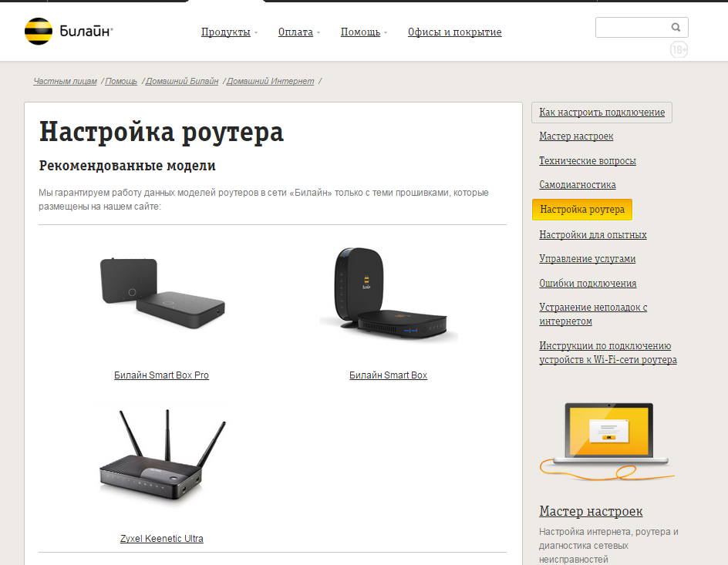This screenshot has width=728, height=565.
Task: Open Офисы и покрытие page
Action: (x=454, y=32)
